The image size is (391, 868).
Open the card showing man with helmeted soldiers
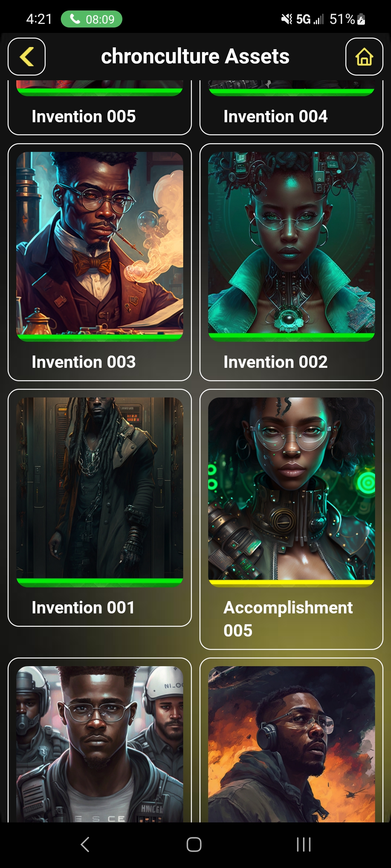pyautogui.click(x=100, y=744)
